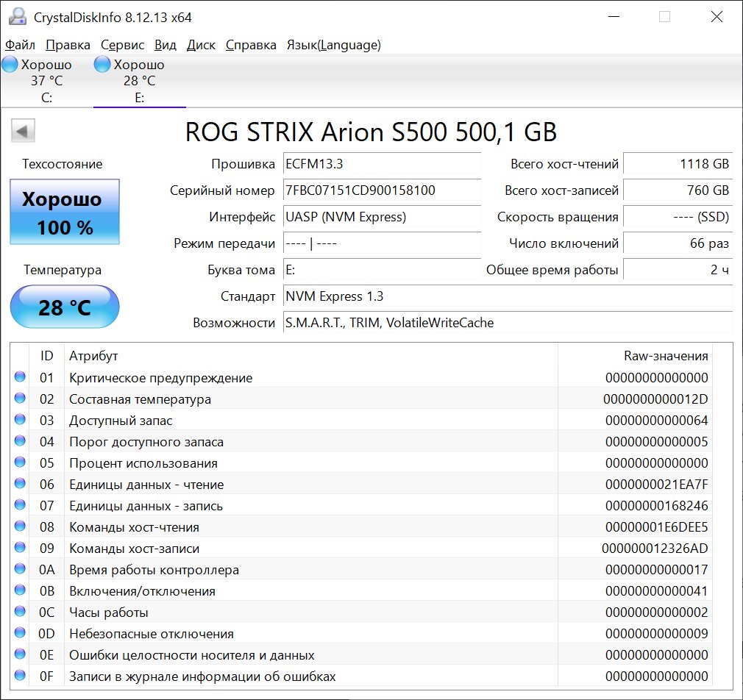Click status circle icon for drive E:
The height and width of the screenshot is (700, 743).
[x=102, y=65]
